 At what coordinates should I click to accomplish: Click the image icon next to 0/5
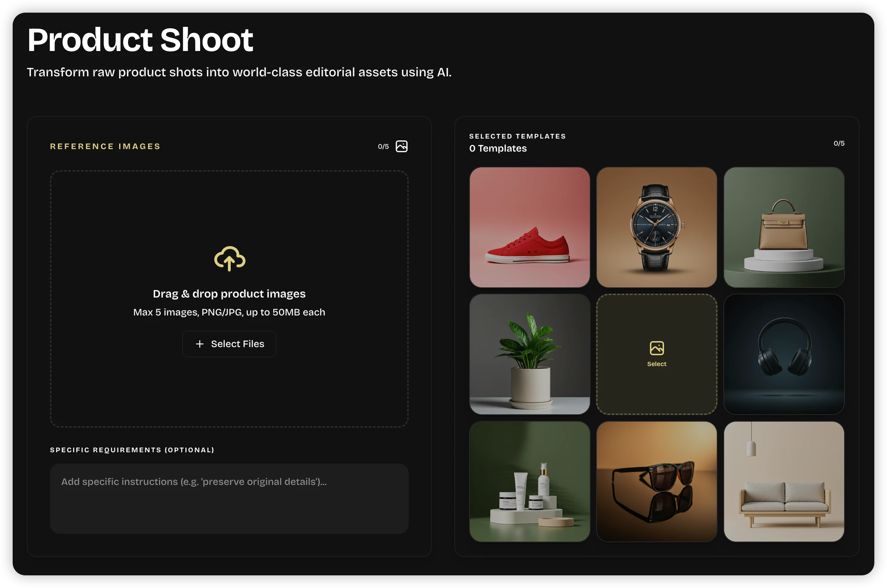click(401, 146)
